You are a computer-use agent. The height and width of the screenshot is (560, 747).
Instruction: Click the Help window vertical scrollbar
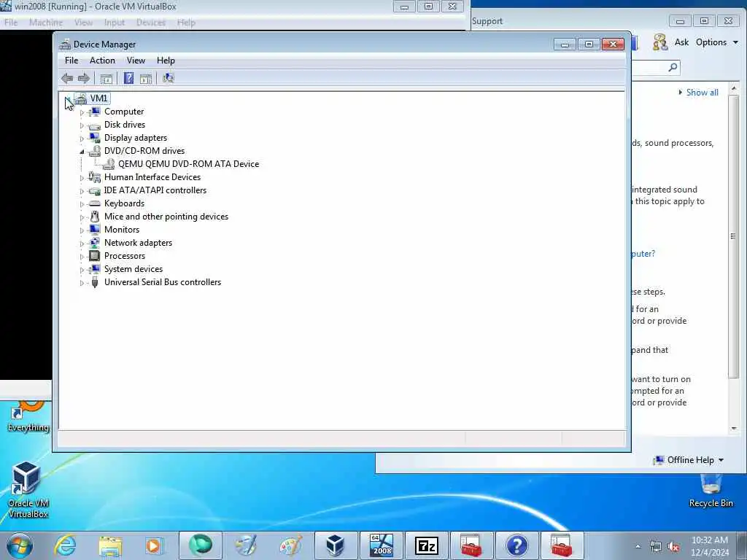click(734, 236)
